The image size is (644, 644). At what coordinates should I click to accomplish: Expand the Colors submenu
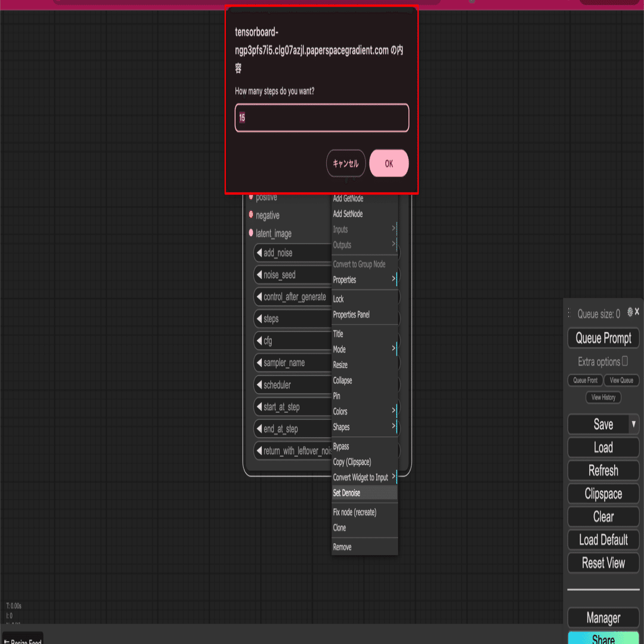(x=364, y=411)
